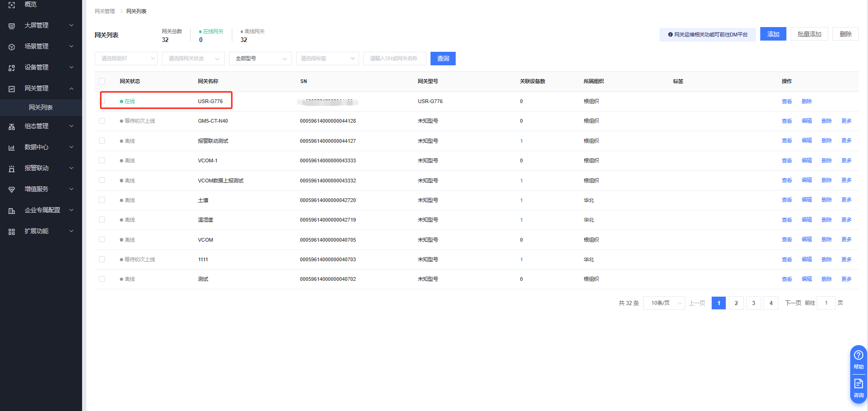Click the 报警联动 alarm icon in sidebar

click(x=12, y=168)
